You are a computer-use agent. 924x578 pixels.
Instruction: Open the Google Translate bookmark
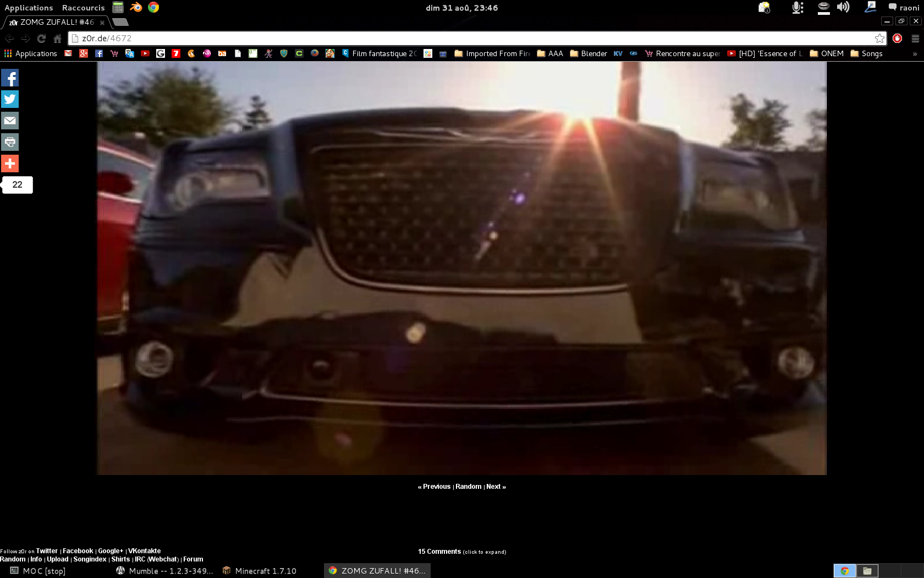[130, 53]
